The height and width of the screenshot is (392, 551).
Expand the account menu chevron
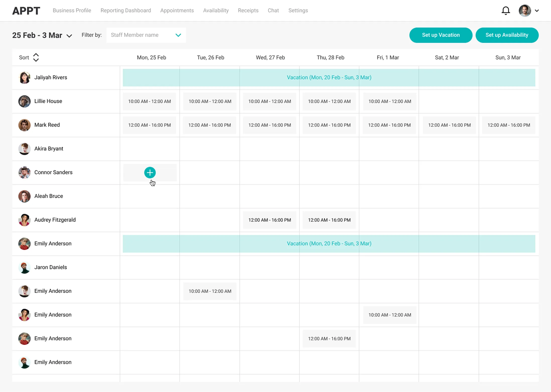click(x=537, y=11)
